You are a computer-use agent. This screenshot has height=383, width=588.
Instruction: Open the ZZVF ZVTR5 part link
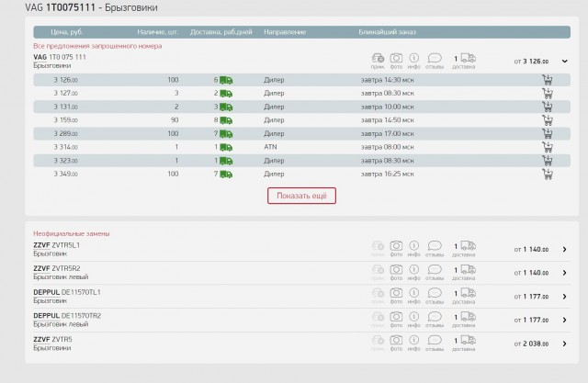click(x=52, y=340)
